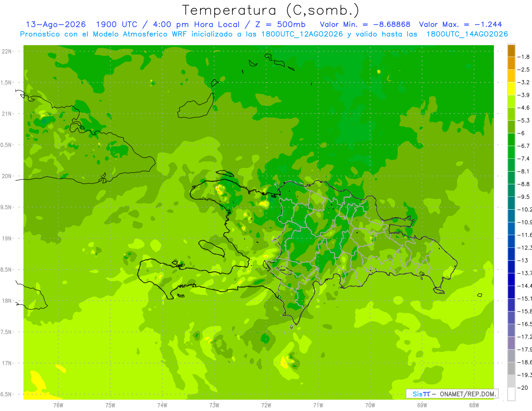Image resolution: width=532 pixels, height=411 pixels.
Task: Click the '75W' longitude label
Action: coord(110,405)
